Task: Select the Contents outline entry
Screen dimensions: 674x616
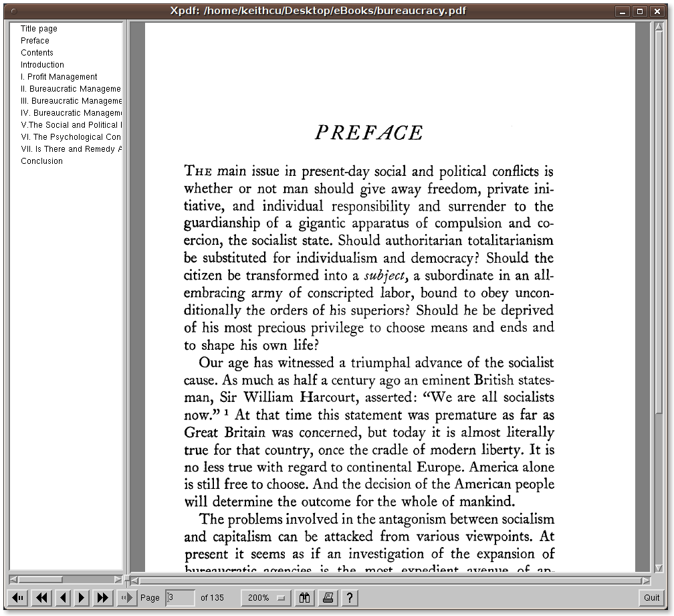Action: click(37, 53)
